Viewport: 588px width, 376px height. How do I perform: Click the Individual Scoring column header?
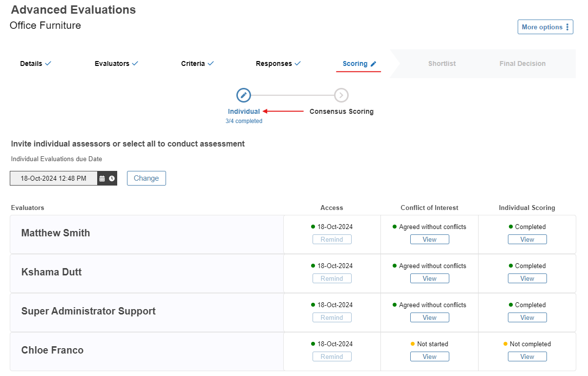(527, 208)
